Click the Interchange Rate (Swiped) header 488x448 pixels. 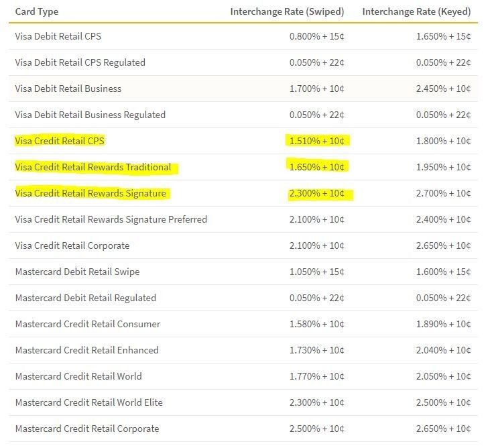click(x=287, y=11)
